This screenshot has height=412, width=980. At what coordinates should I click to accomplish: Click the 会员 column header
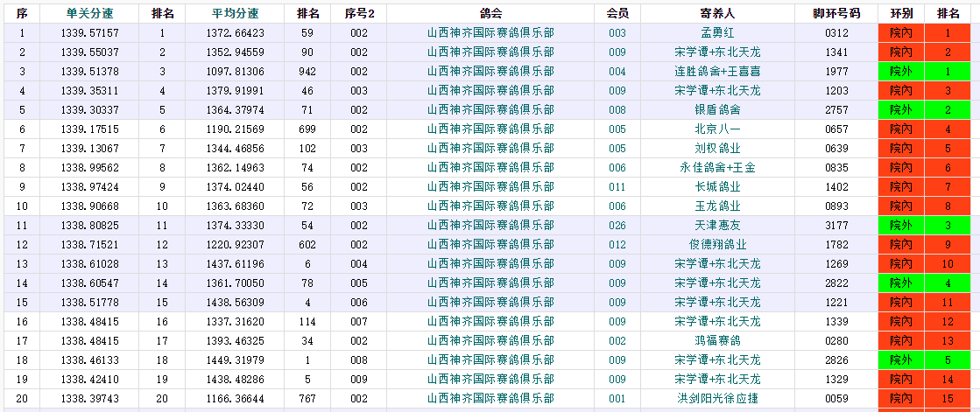(617, 14)
